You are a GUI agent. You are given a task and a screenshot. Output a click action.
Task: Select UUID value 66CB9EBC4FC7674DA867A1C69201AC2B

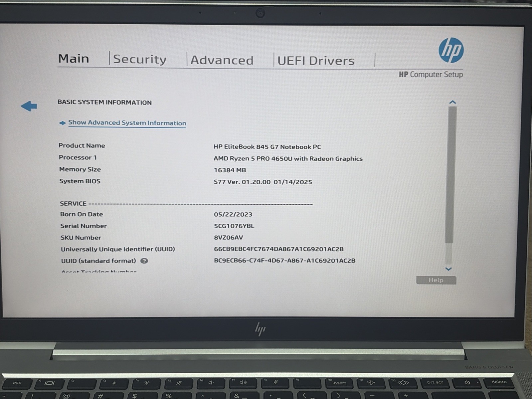(279, 249)
